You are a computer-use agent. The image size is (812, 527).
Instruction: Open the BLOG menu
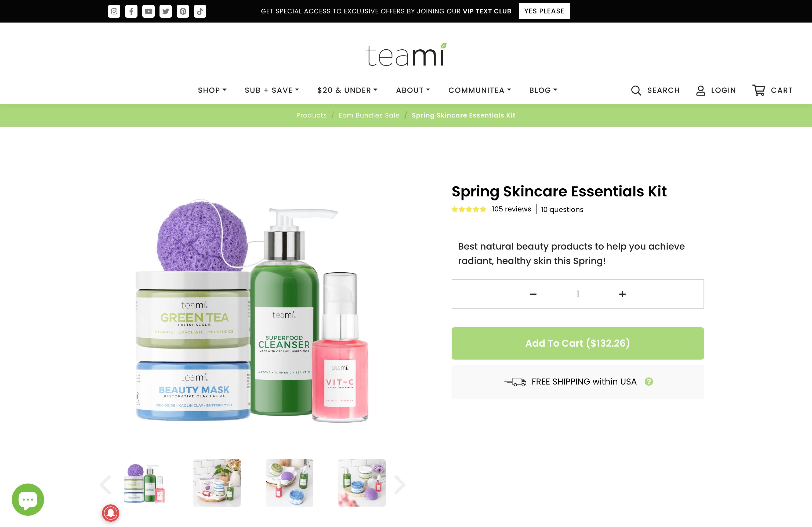coord(543,90)
